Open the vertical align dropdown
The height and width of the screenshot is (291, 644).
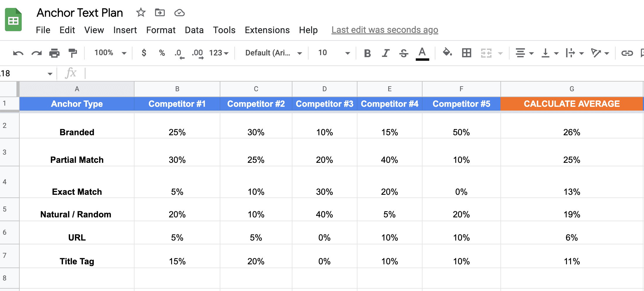tap(550, 53)
